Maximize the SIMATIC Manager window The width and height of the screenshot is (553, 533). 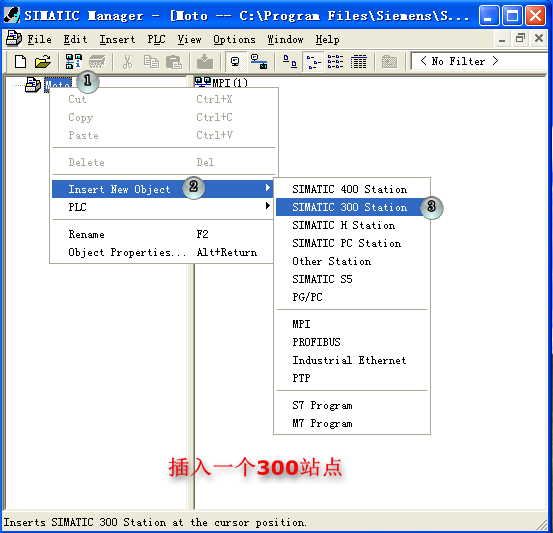click(512, 16)
